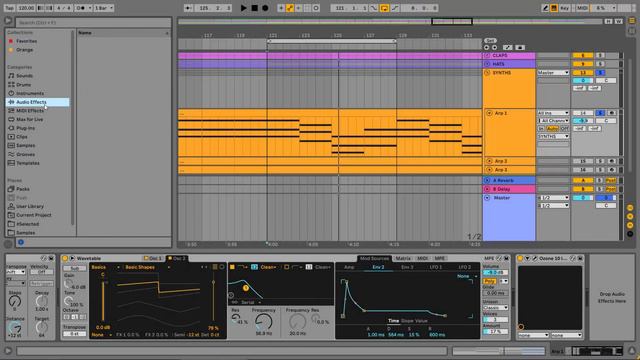Switch to the Wavetable Osc 2 tab
The image size is (640, 360).
point(177,258)
